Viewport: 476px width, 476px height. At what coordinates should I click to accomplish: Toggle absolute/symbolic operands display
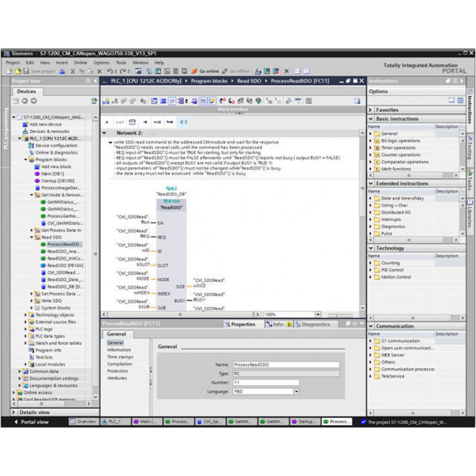pos(182,101)
